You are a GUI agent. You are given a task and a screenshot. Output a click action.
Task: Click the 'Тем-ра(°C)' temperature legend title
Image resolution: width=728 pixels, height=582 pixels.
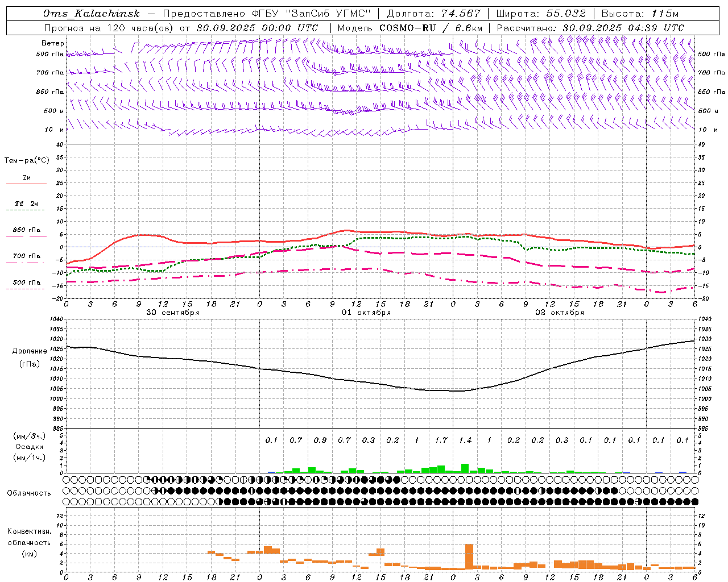[27, 160]
